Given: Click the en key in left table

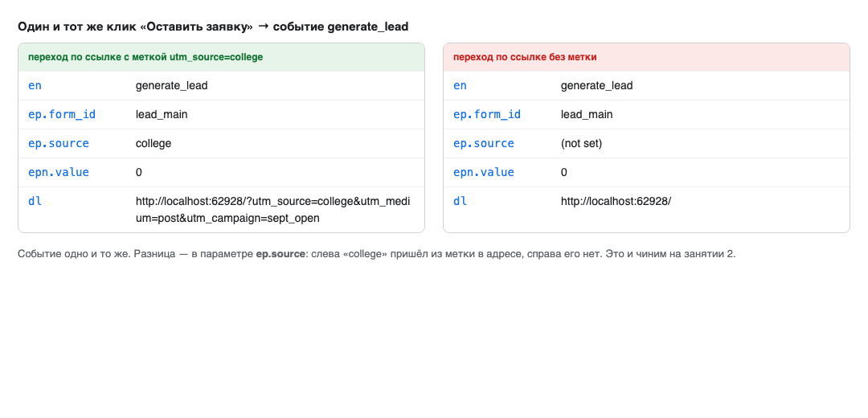Looking at the screenshot, I should tap(35, 86).
